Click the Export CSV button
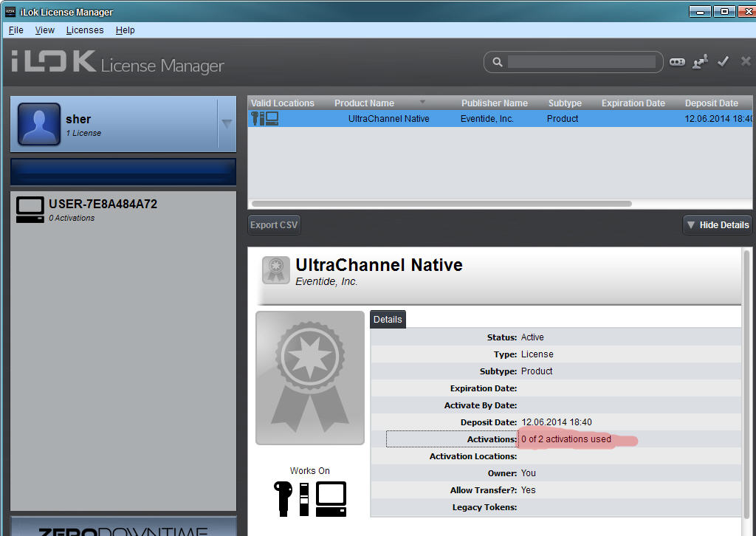The width and height of the screenshot is (756, 536). click(274, 225)
